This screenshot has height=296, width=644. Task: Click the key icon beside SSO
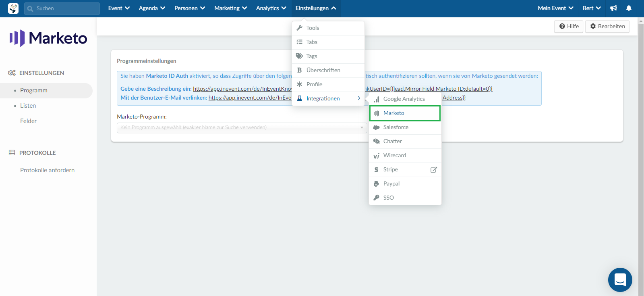click(376, 198)
